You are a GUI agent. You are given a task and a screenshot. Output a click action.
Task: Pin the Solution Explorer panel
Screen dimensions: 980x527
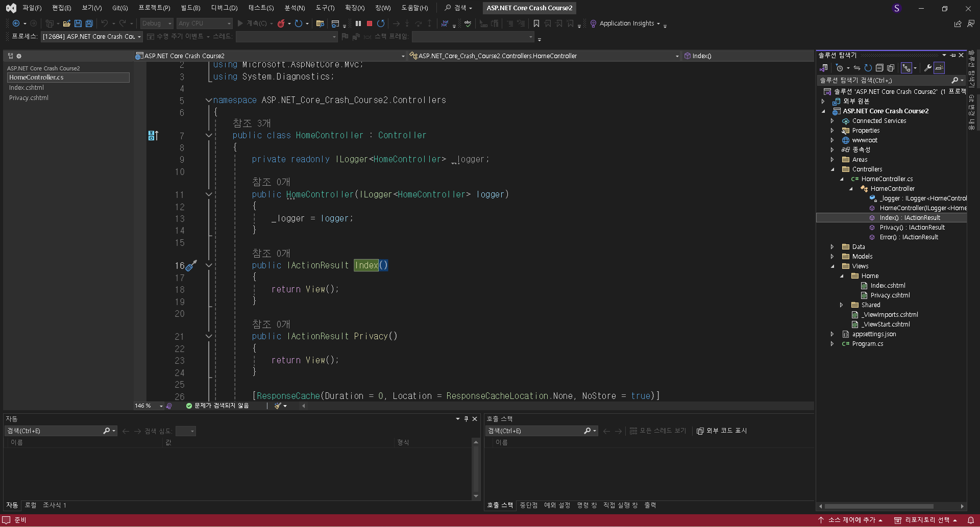coord(953,55)
